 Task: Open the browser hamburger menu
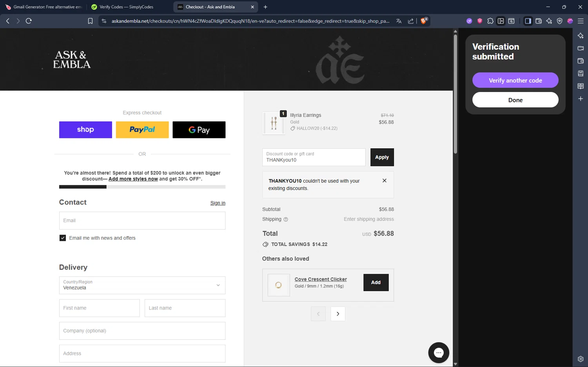[x=581, y=21]
